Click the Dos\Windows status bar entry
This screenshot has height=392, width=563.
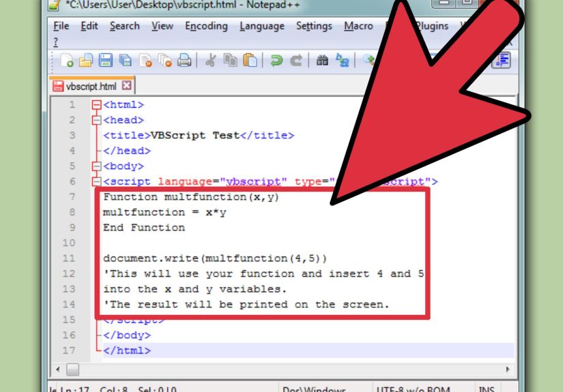314,389
